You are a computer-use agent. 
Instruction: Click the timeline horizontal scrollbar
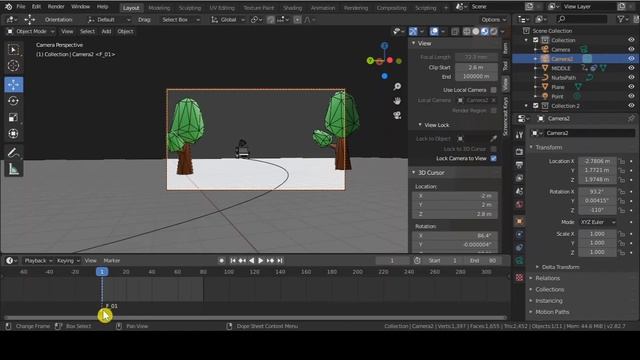click(256, 318)
